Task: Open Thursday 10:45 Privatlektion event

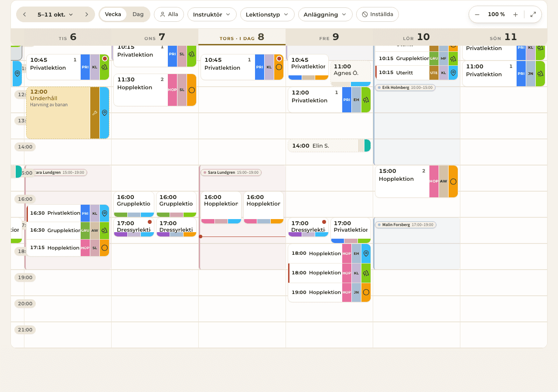Action: (x=242, y=67)
